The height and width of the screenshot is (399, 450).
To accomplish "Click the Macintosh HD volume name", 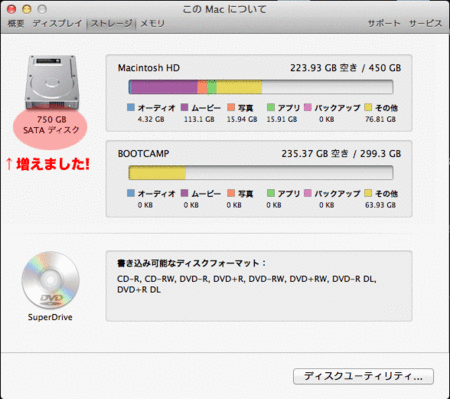I will tap(149, 68).
